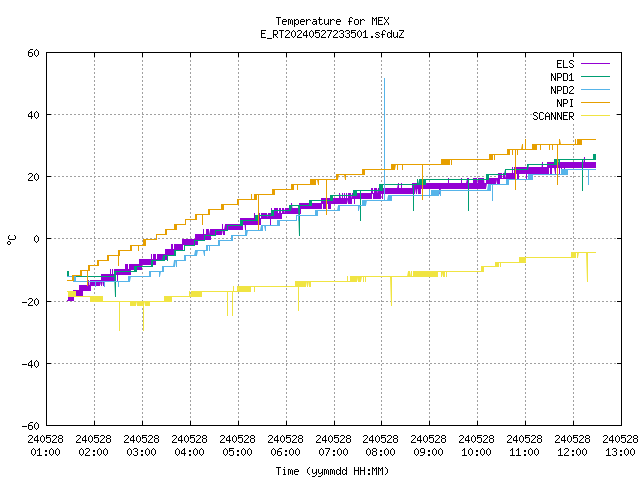Click the y-axis tick label 40
Image resolution: width=640 pixels, height=480 pixels.
coord(33,115)
